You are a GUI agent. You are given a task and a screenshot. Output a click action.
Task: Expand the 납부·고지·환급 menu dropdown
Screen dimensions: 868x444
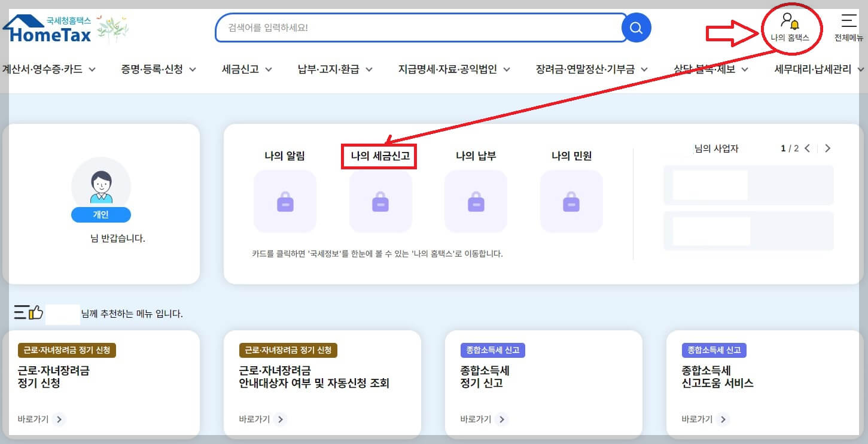(x=333, y=69)
